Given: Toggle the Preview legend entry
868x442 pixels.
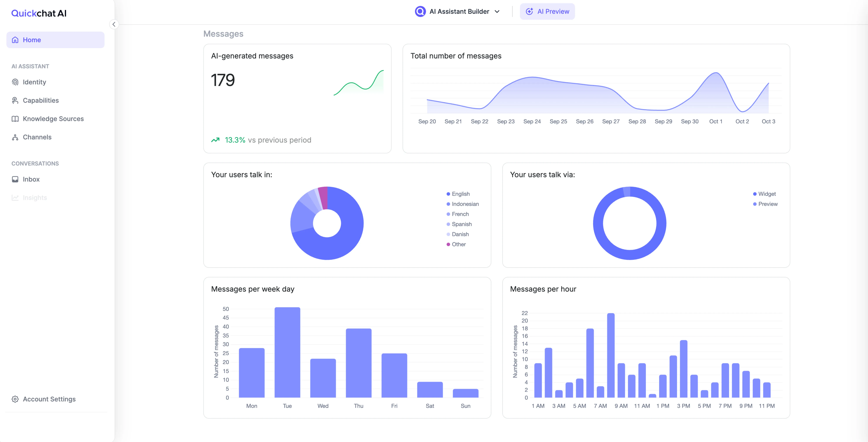Looking at the screenshot, I should (765, 204).
